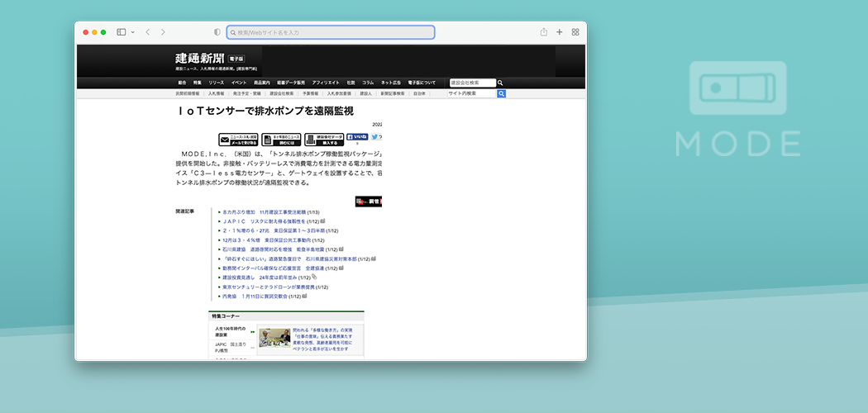Click the blue サイト内検索 search button
This screenshot has height=413, width=868.
[x=501, y=93]
